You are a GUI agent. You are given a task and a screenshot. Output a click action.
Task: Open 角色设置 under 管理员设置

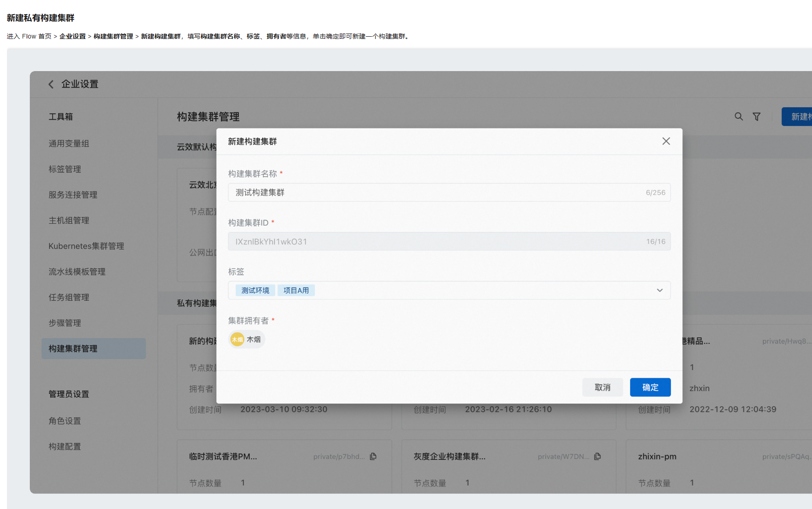coord(65,421)
